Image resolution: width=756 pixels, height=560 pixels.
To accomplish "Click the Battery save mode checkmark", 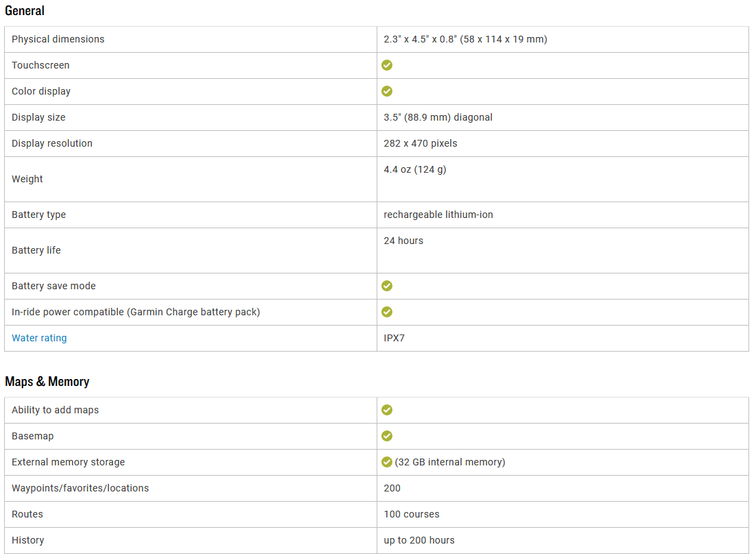I will pyautogui.click(x=387, y=286).
